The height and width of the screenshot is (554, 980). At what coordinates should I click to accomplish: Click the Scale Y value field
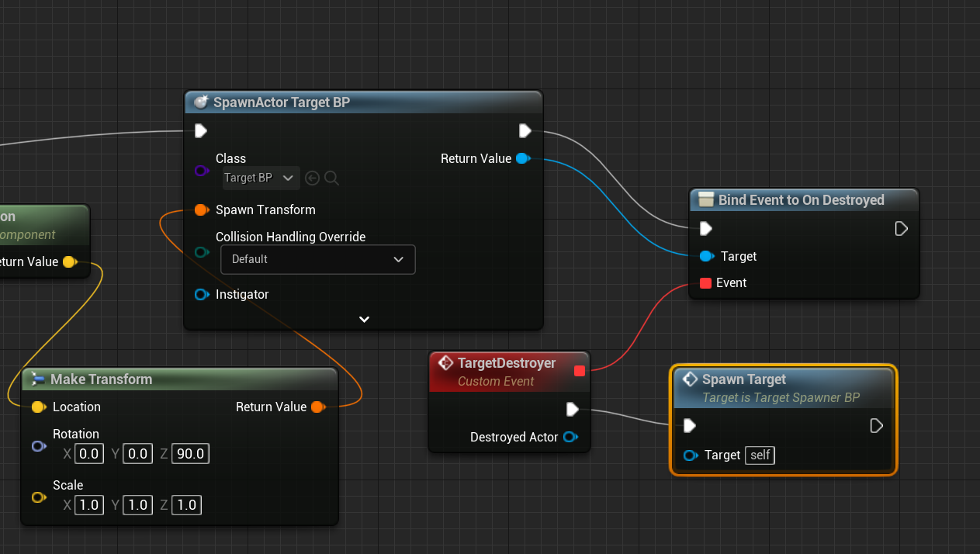coord(138,505)
